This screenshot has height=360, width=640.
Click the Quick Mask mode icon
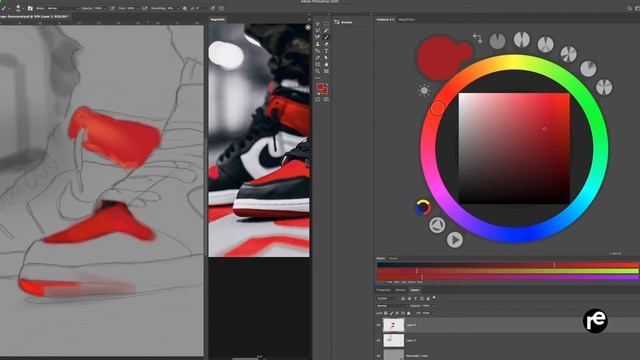coord(318,99)
